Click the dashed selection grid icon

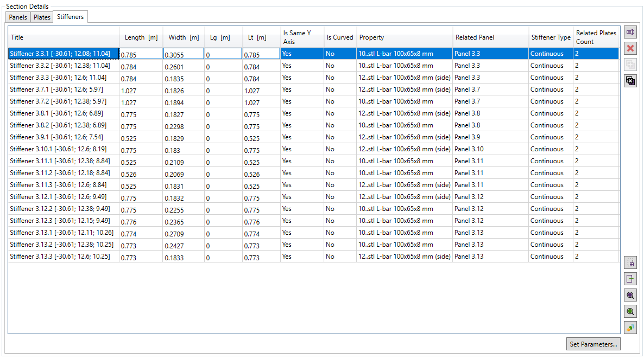(630, 262)
